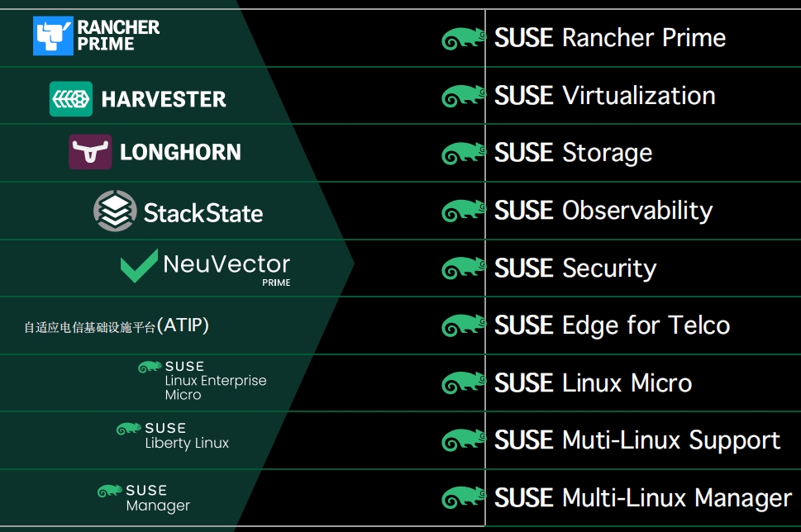801x532 pixels.
Task: Click the ATIP Chinese platform label
Action: click(x=117, y=325)
